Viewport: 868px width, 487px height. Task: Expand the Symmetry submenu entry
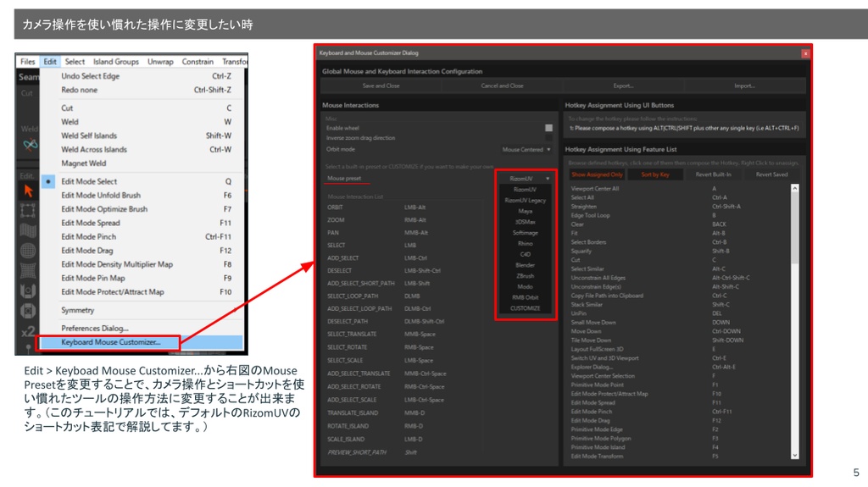pos(142,311)
